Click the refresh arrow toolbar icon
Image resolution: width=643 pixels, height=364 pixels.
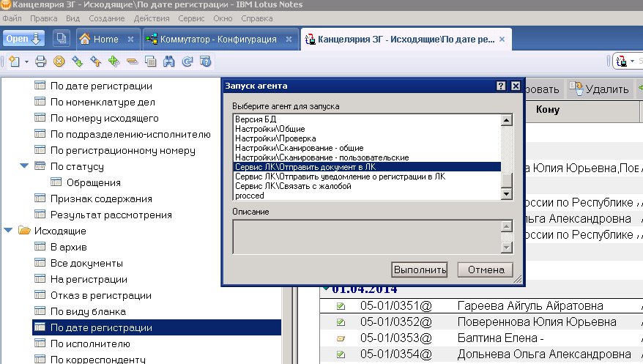(x=187, y=62)
